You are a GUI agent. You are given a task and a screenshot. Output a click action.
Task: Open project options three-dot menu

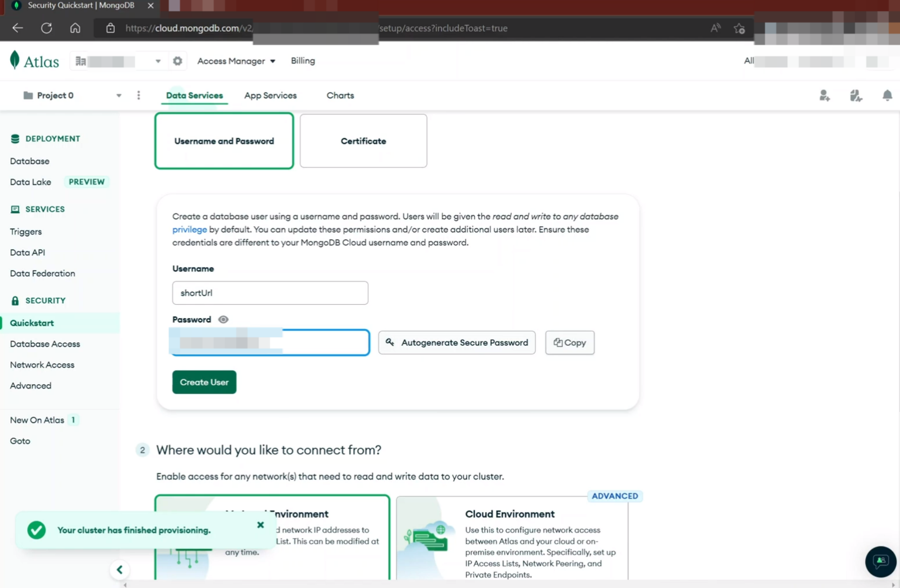[x=139, y=95]
